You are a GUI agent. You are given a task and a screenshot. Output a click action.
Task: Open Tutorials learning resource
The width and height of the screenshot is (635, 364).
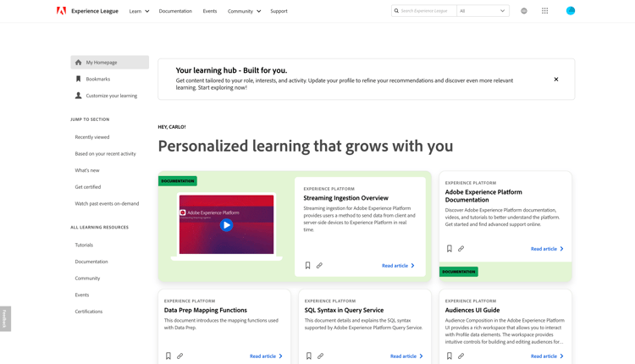tap(84, 245)
